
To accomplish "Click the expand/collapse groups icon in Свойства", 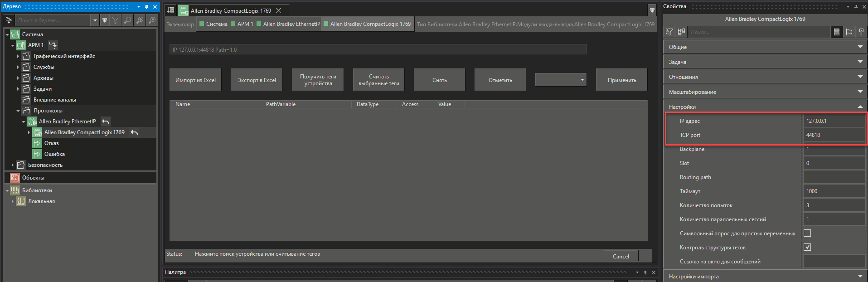I will [681, 32].
